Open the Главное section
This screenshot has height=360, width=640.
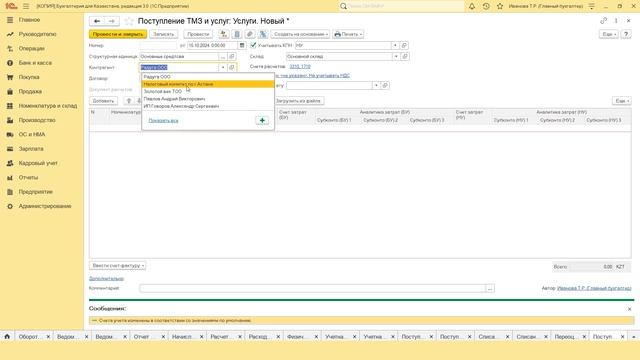click(x=29, y=20)
